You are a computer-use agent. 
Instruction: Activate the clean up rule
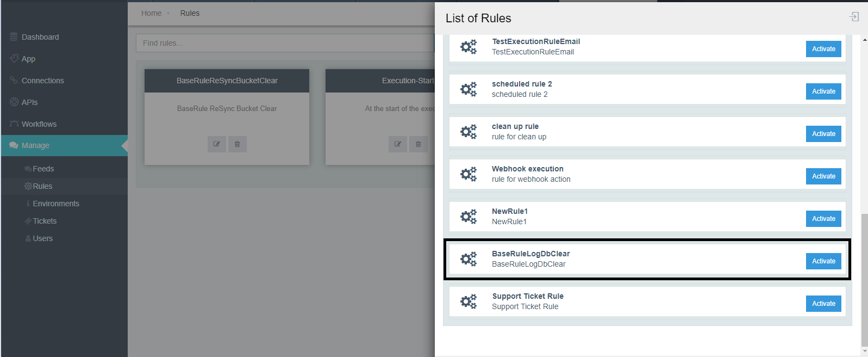pos(823,134)
